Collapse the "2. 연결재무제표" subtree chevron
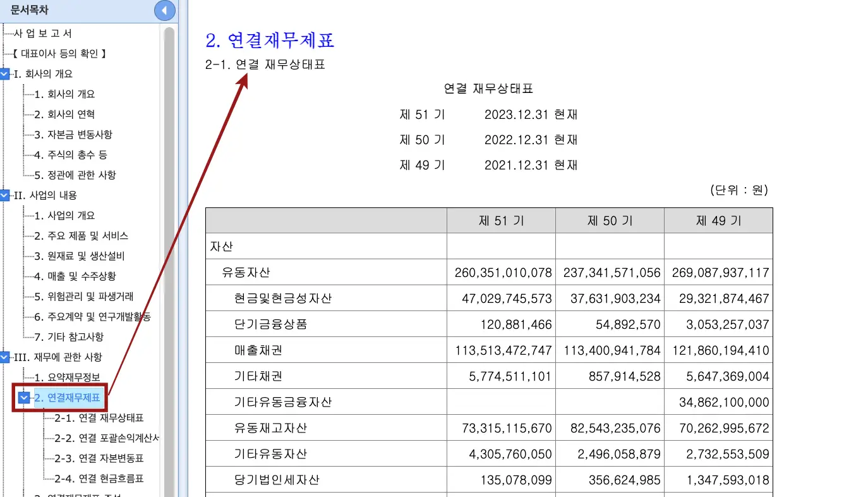The width and height of the screenshot is (868, 497). [24, 398]
